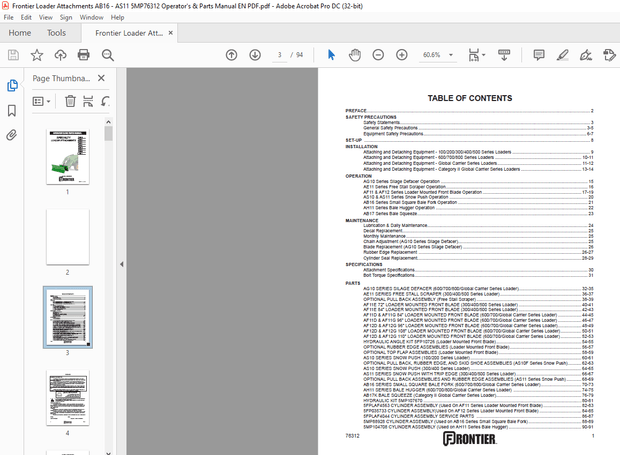The width and height of the screenshot is (620, 455).
Task: Click the read mode keyboard icon
Action: pos(504,55)
